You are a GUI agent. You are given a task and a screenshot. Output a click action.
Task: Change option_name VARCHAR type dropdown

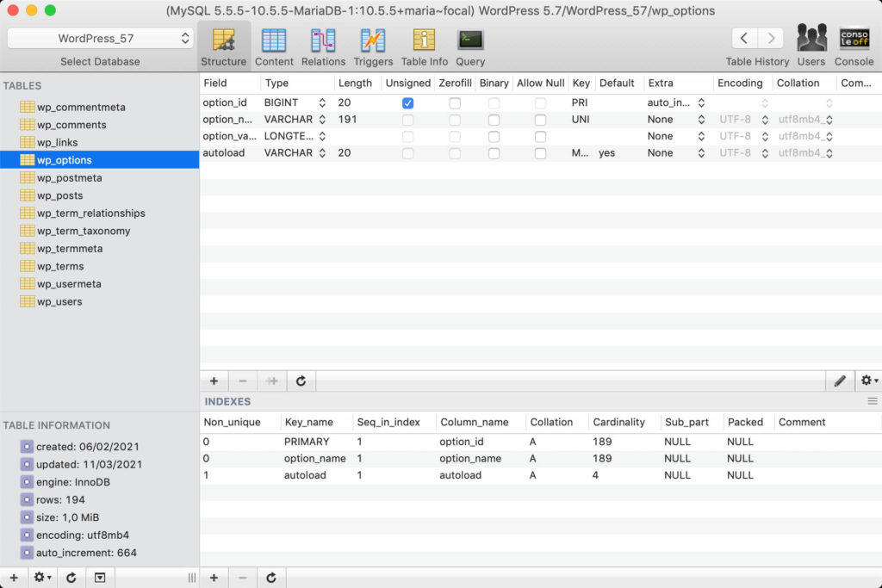pyautogui.click(x=322, y=120)
